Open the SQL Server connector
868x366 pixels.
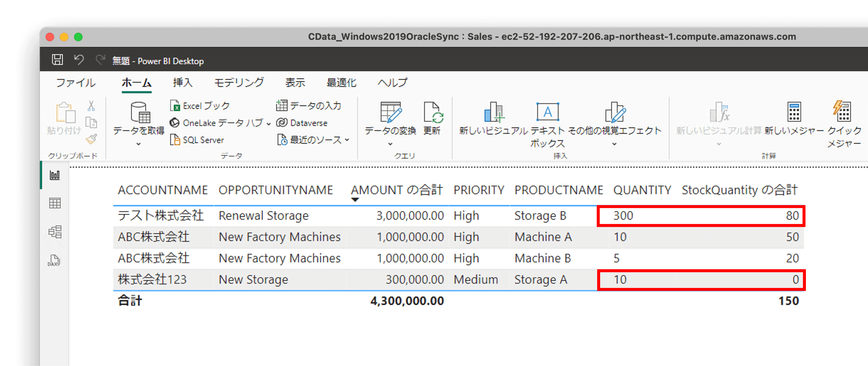pos(198,140)
